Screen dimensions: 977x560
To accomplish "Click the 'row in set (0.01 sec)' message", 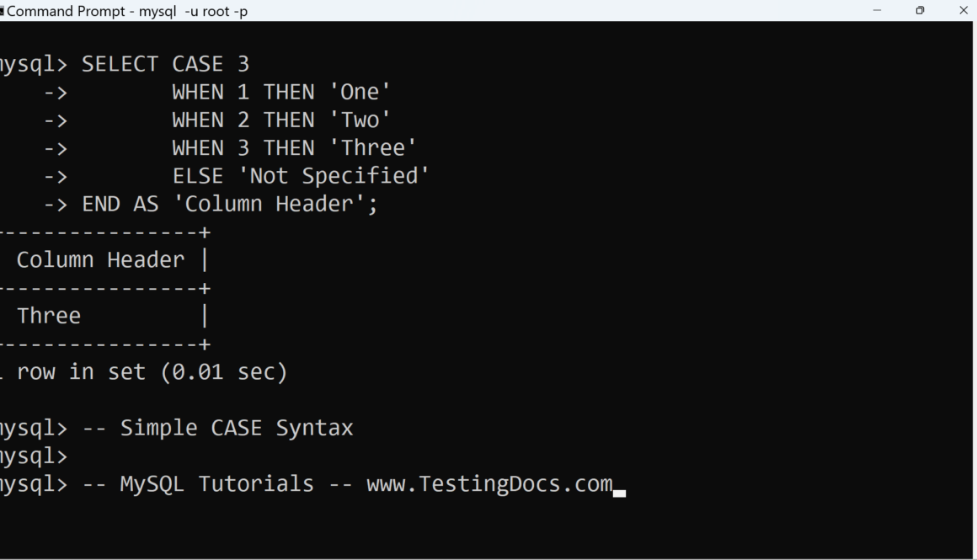I will 152,371.
